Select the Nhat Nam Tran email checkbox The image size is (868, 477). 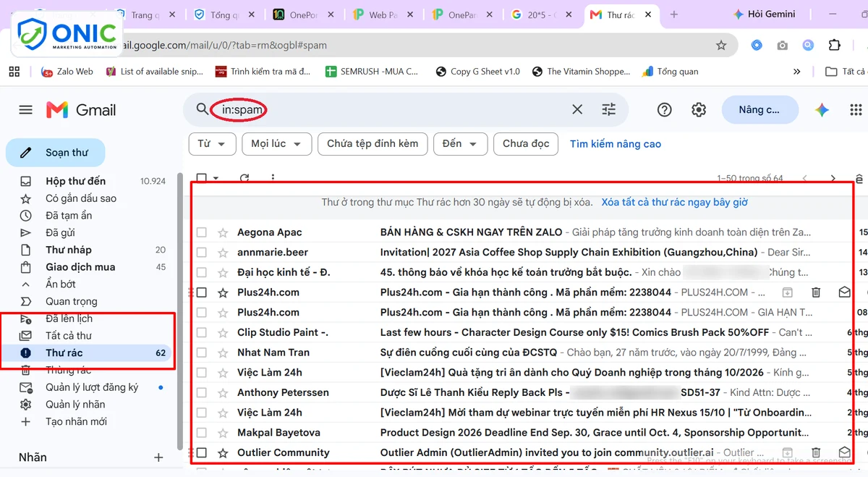[x=202, y=353]
